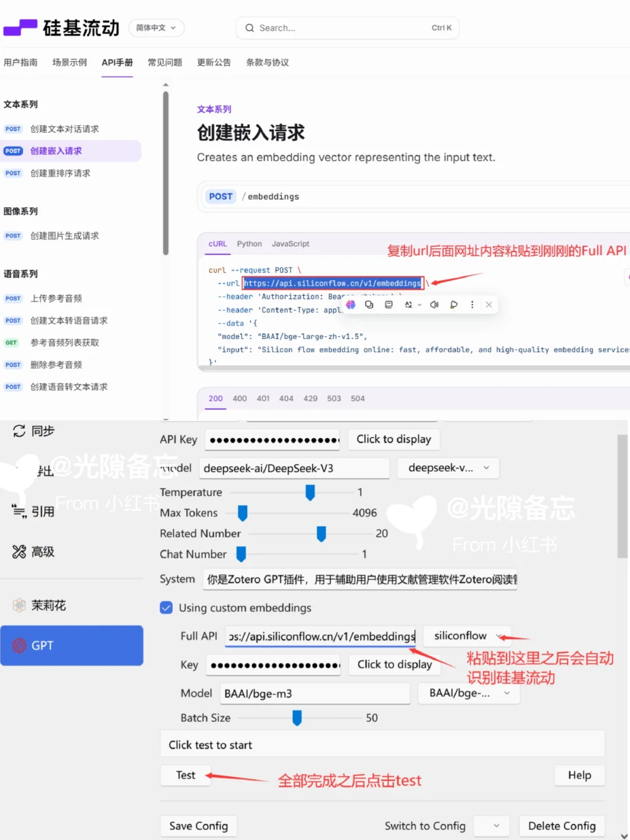Click the read-aloud speaker icon
Screen dimensions: 630x840
[x=434, y=304]
